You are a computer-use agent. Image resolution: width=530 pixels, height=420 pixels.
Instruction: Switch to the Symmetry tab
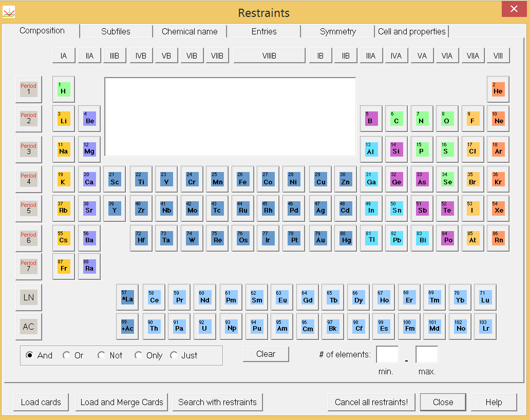point(337,31)
